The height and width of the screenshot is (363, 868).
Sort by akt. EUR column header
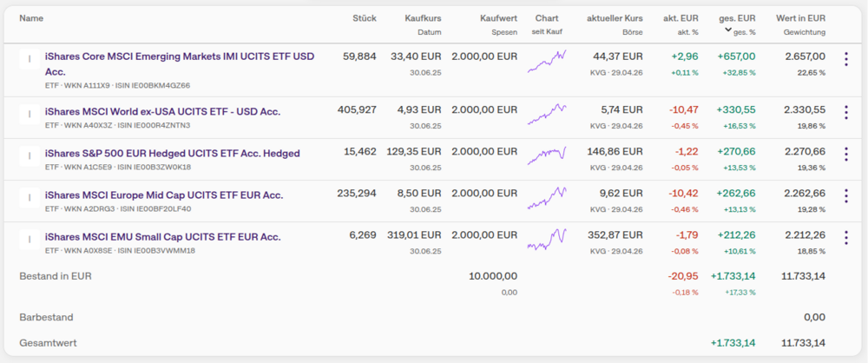(681, 18)
